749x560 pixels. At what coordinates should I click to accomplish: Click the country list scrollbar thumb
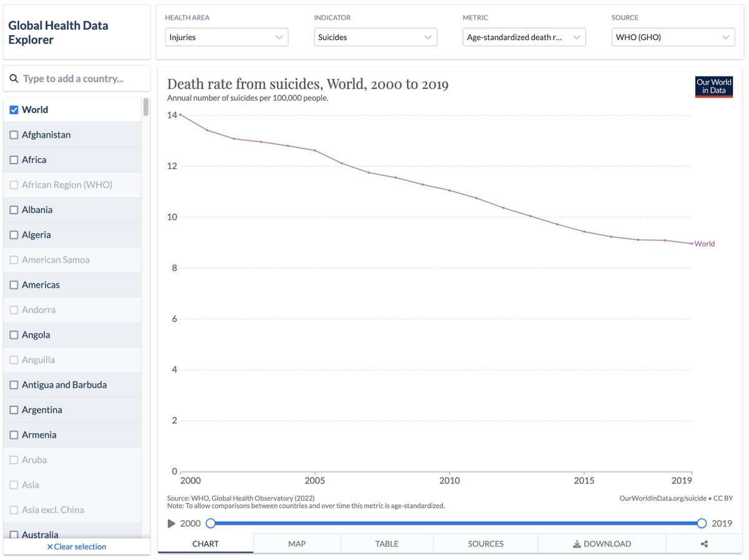(146, 107)
